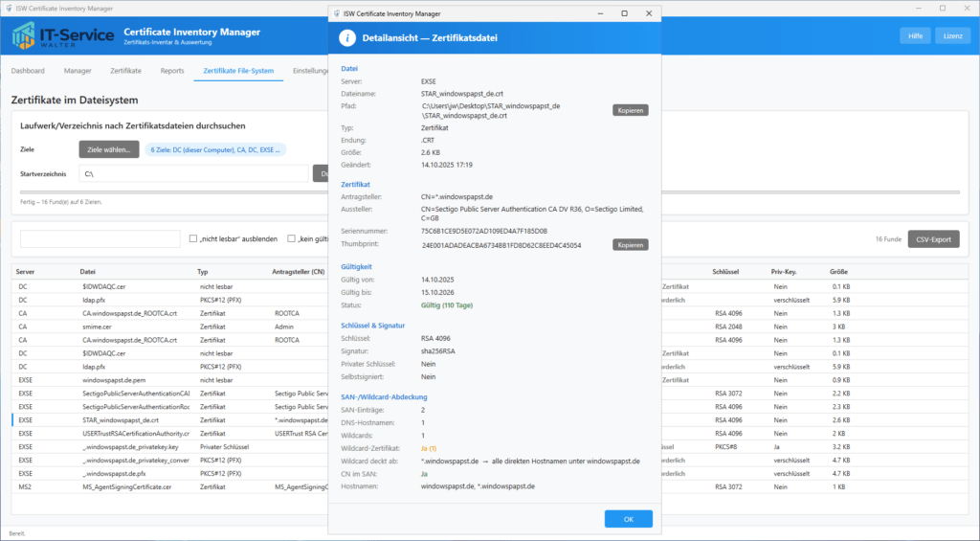Click the 6 Ziele selection chip
The width and height of the screenshot is (980, 541).
(215, 149)
